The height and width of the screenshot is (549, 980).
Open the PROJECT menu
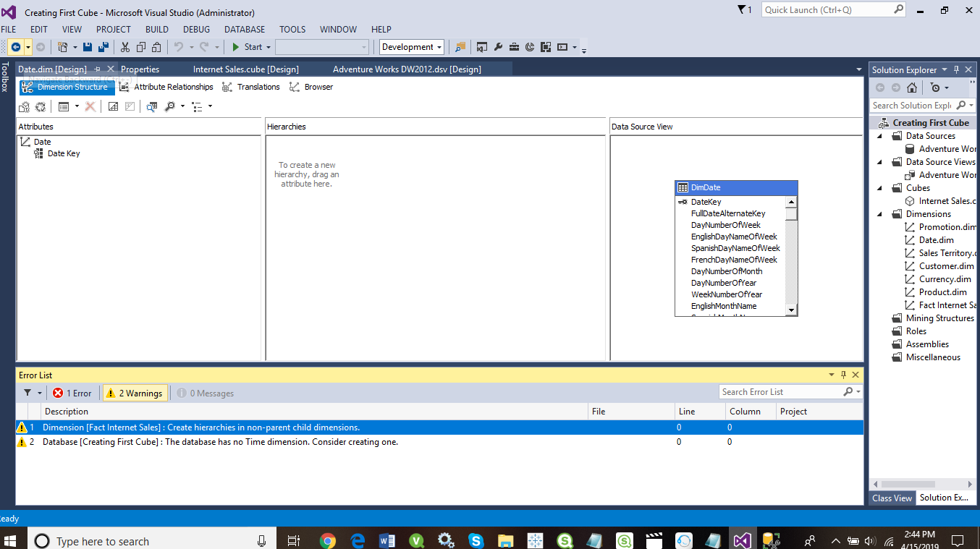[x=114, y=30]
